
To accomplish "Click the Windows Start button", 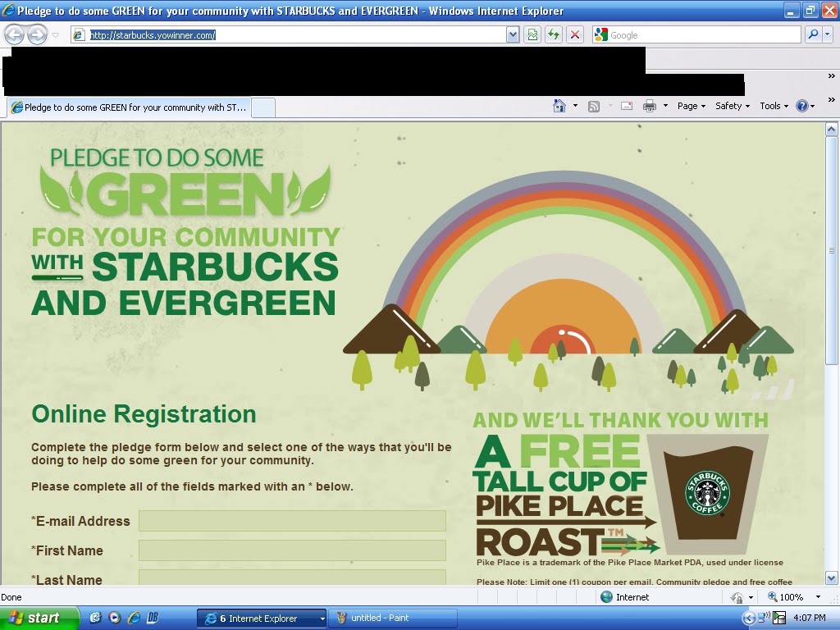I will coord(39,618).
